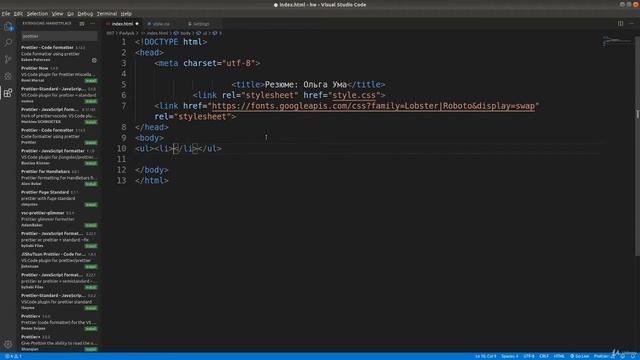Open the vsc-prettier-glimmer extension entry
This screenshot has height=360, width=640.
click(x=59, y=219)
